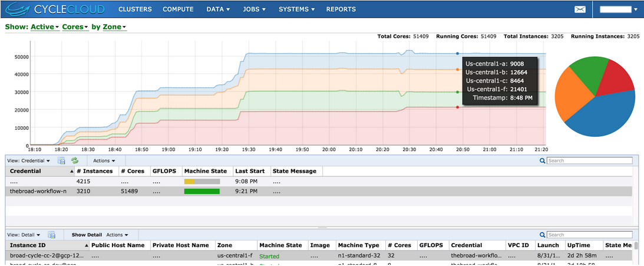Go to the REPORTS menu item
The height and width of the screenshot is (266, 644).
(341, 9)
